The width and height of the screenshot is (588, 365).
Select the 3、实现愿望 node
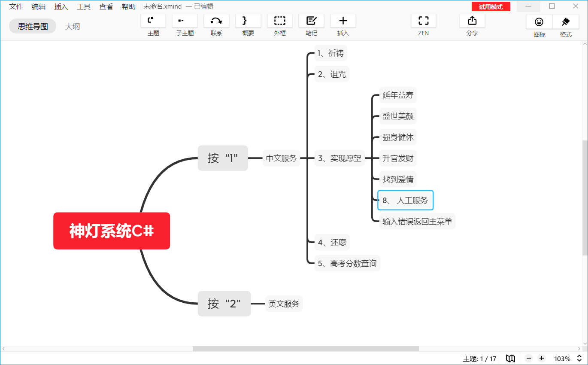[339, 158]
